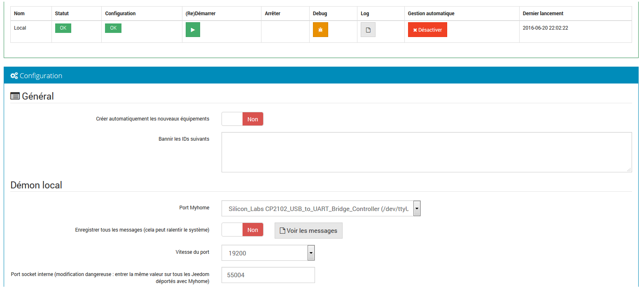Viewport: 644px width, 290px height.
Task: Click the green OK badge under Configuration
Action: [113, 28]
